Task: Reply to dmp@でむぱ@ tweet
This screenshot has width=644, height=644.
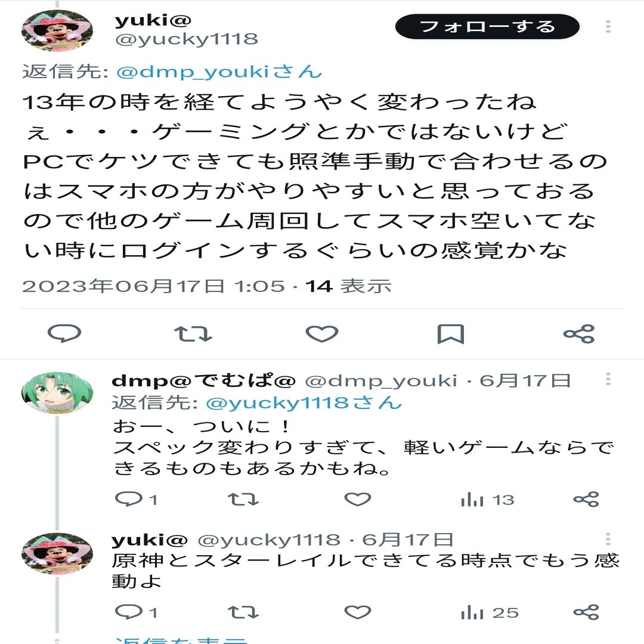Action: coord(129,499)
